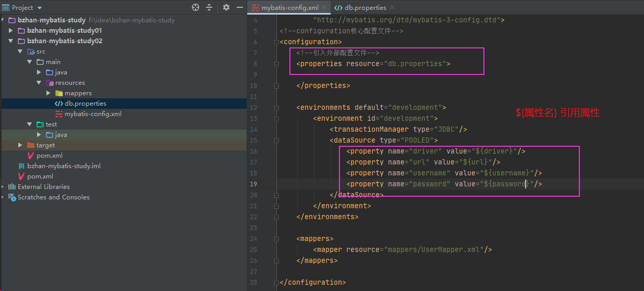This screenshot has width=644, height=291.
Task: Open the Project view dropdown
Action: (x=40, y=8)
